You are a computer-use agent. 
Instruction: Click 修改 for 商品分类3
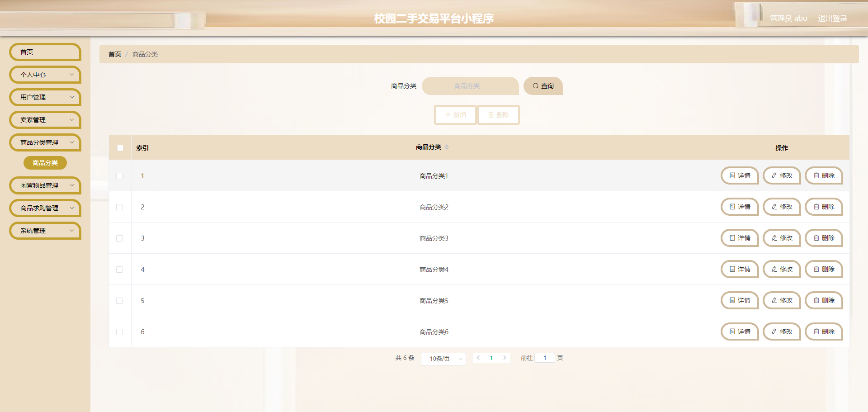pyautogui.click(x=782, y=238)
